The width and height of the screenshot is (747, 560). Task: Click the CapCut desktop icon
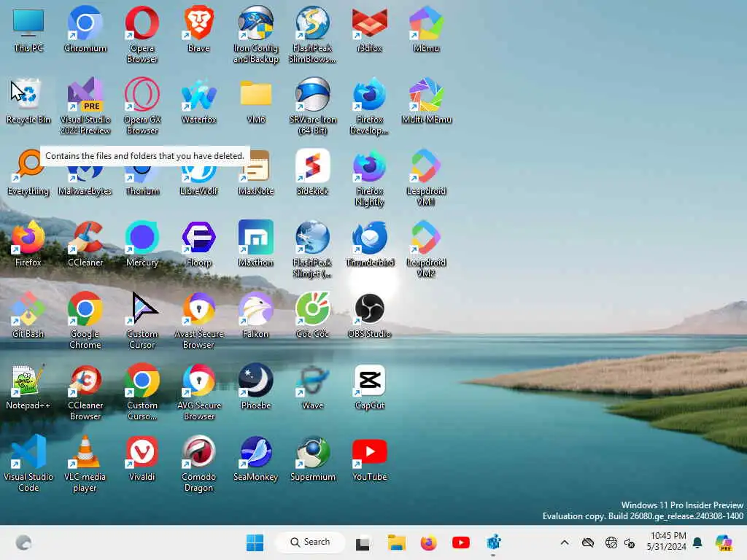[x=369, y=386]
